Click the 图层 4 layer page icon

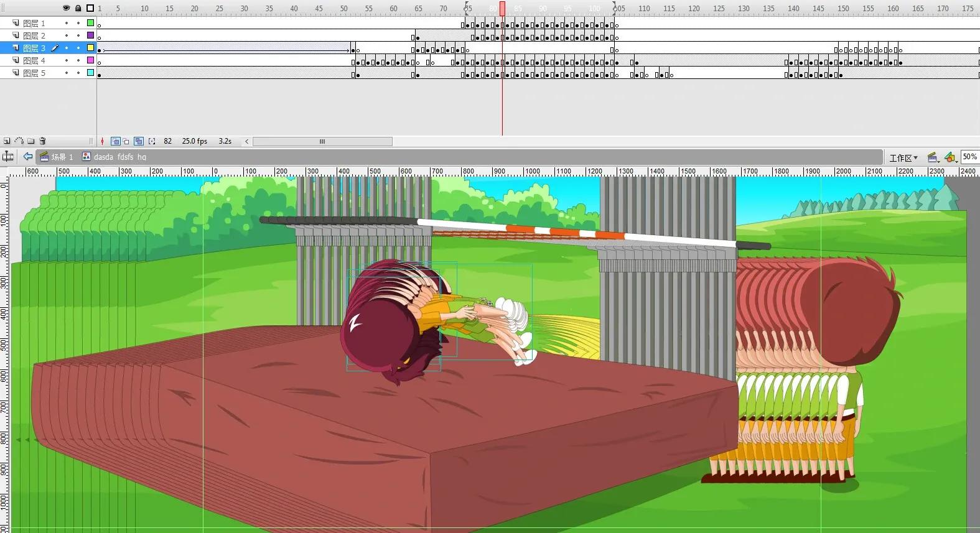(x=16, y=60)
